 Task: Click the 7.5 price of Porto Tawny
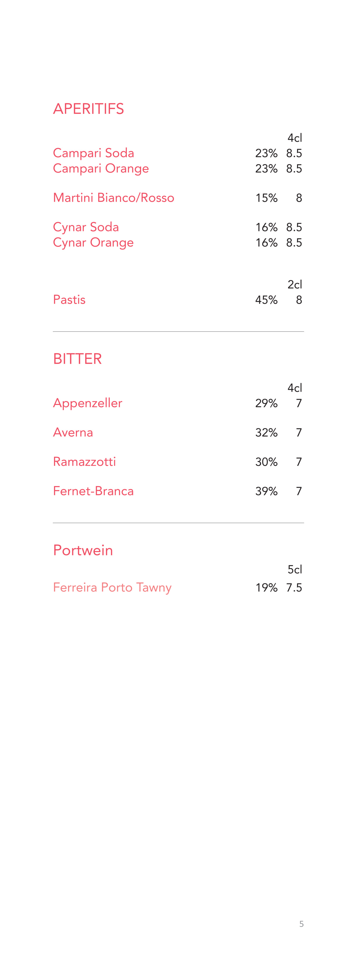point(294,588)
